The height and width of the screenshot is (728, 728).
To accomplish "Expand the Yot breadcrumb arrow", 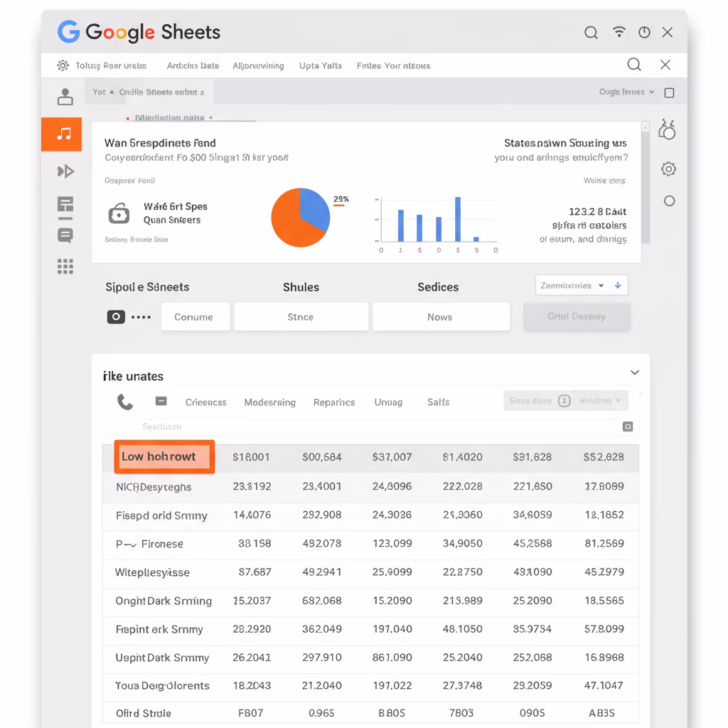I will point(112,92).
